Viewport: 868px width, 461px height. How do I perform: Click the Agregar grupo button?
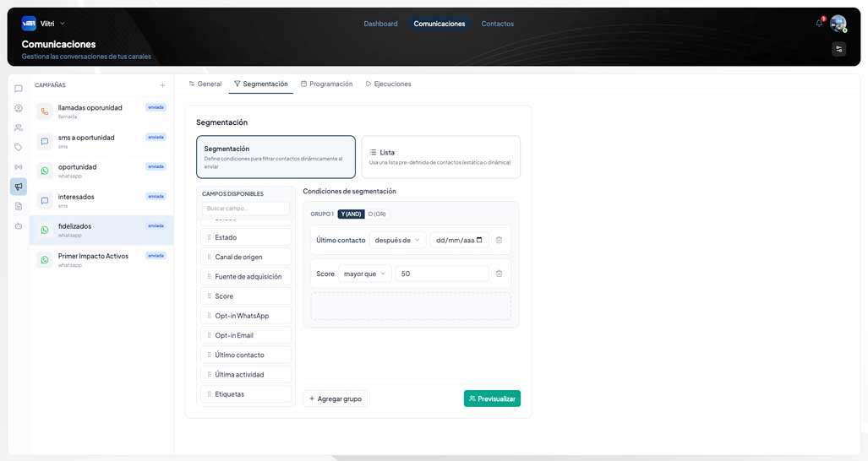point(336,399)
